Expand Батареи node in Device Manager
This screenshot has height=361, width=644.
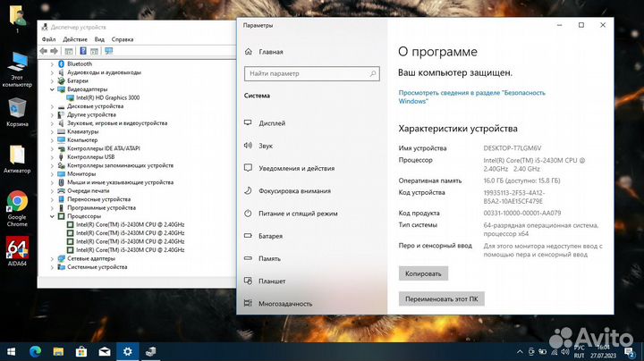coord(52,80)
